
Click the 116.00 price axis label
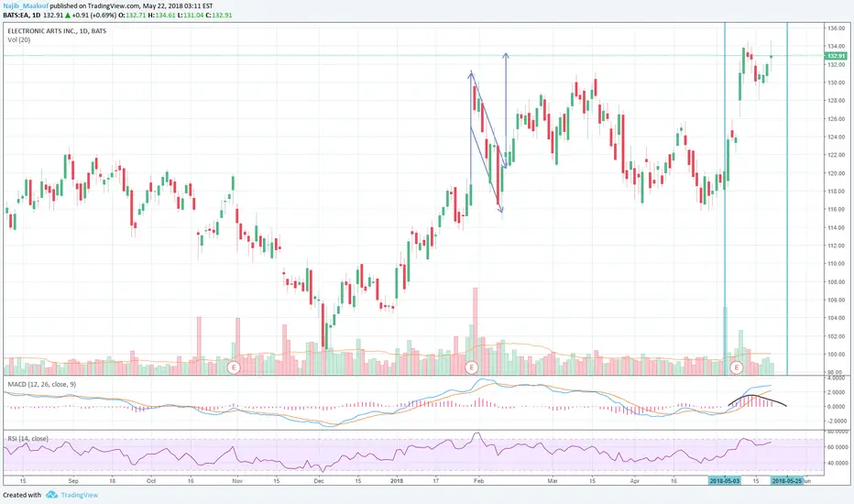coord(836,209)
